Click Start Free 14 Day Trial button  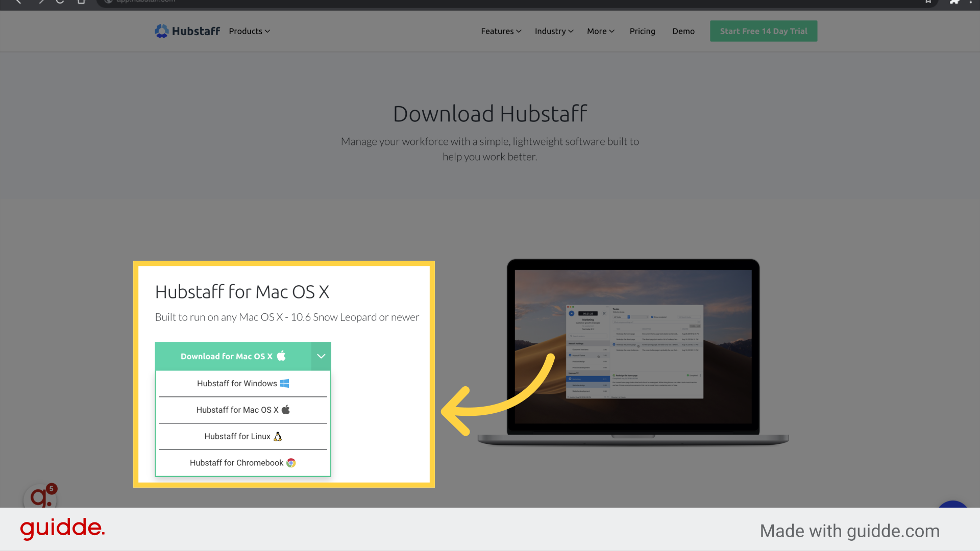763,31
